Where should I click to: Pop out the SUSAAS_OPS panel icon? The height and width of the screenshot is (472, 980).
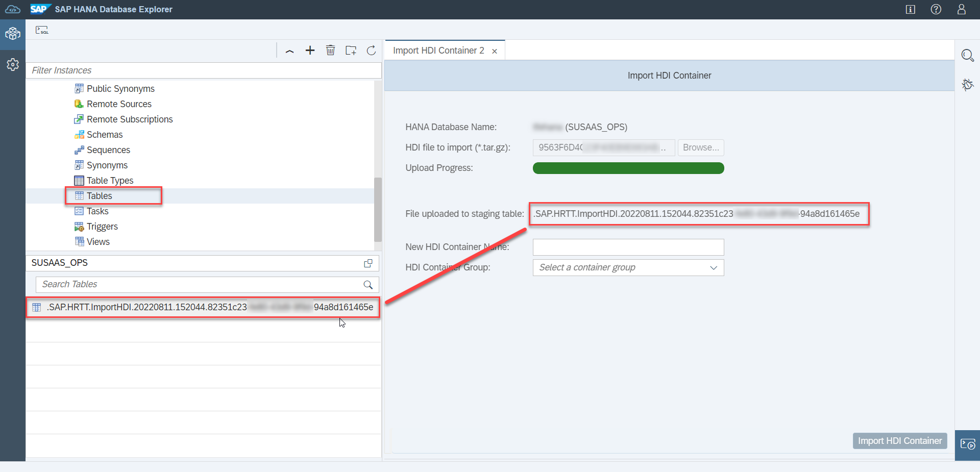click(367, 263)
